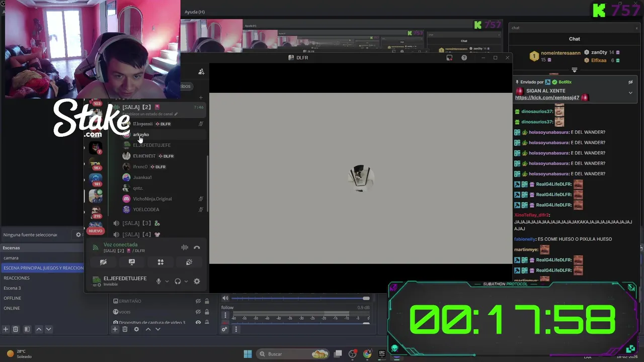644x362 pixels.
Task: Open Discord user settings gear
Action: (197, 282)
